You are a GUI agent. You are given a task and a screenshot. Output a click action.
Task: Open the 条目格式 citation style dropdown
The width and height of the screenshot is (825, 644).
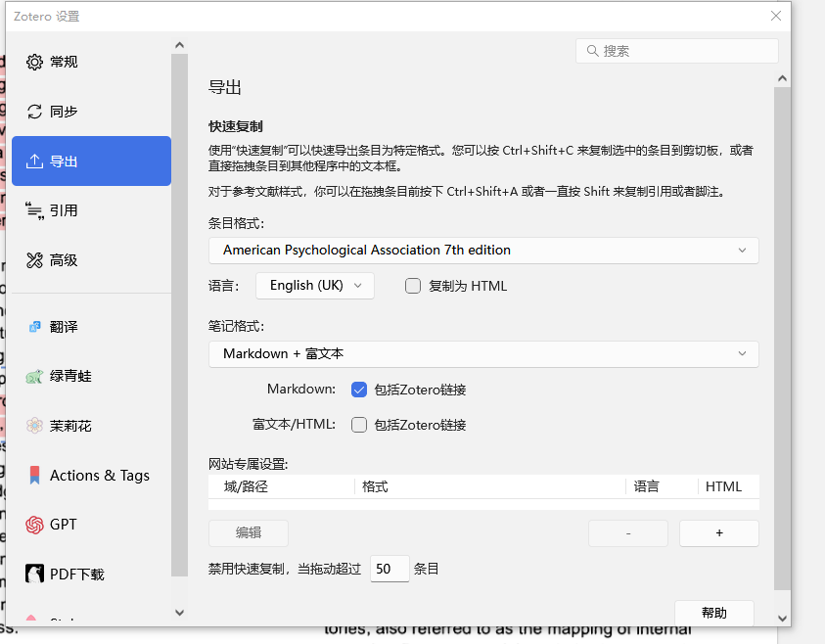pyautogui.click(x=483, y=250)
